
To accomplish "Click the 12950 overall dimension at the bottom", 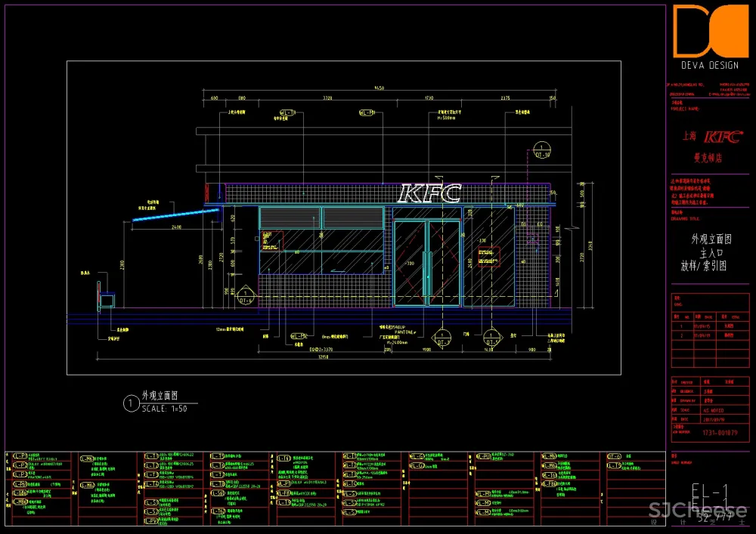I will point(323,357).
